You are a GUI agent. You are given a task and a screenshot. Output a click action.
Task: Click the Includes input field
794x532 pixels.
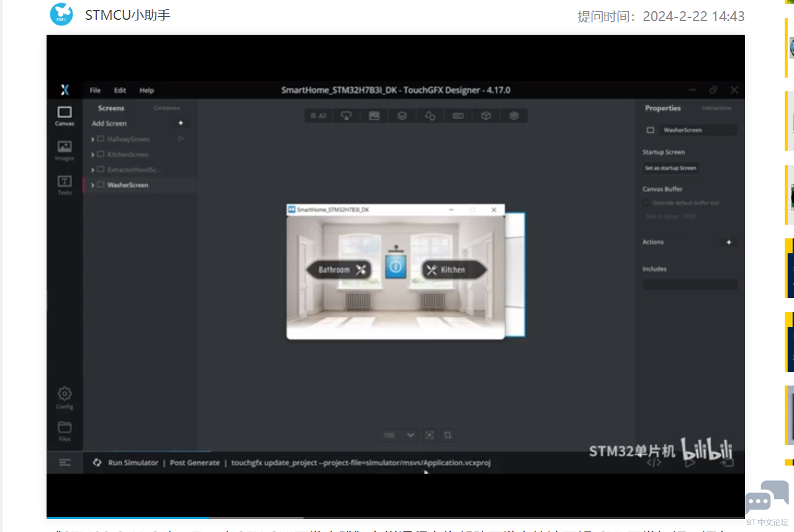690,284
